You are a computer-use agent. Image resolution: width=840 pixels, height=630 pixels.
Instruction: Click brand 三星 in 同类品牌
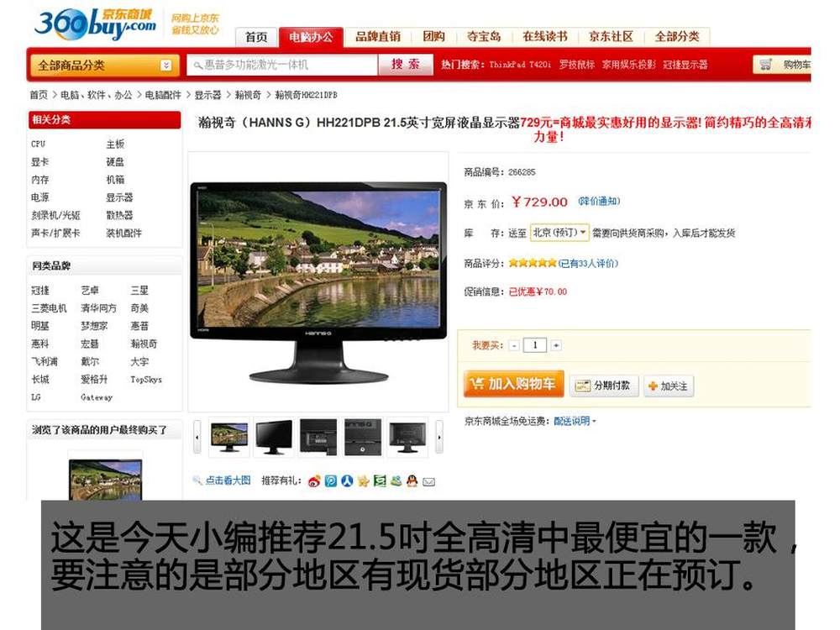point(139,291)
